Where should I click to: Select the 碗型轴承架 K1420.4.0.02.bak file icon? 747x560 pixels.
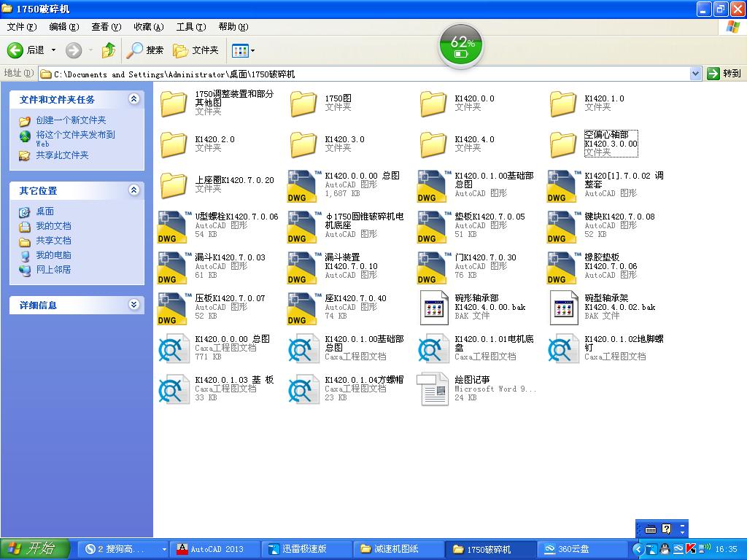click(564, 308)
